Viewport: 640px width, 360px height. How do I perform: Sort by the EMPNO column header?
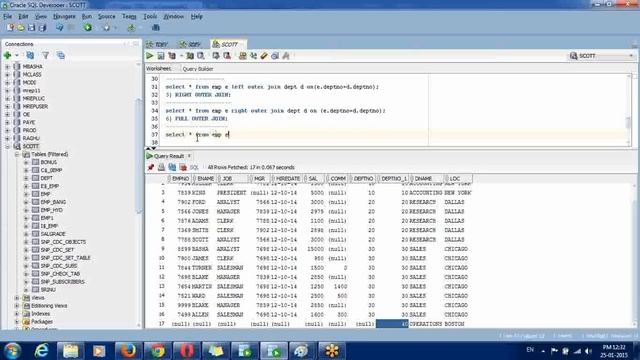[x=180, y=179]
